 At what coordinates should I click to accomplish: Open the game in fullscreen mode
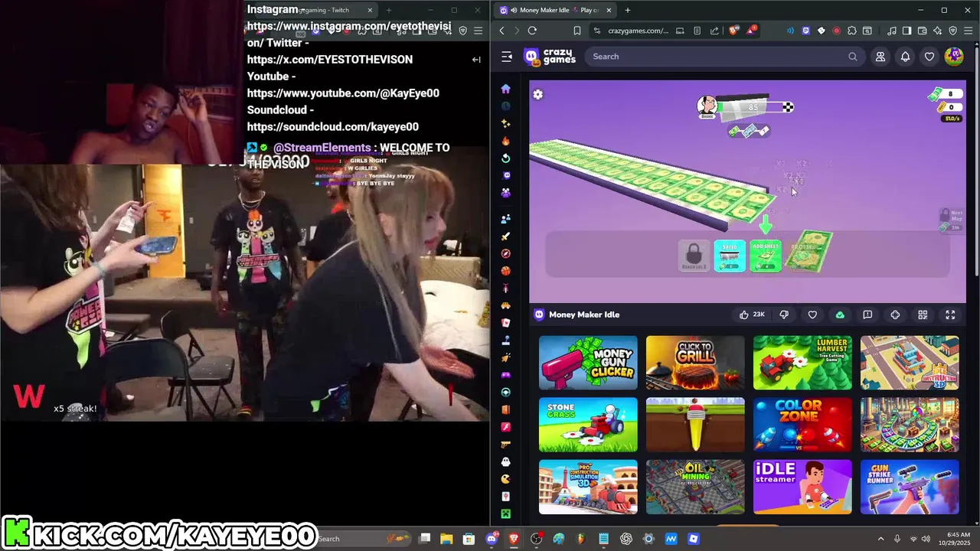[x=950, y=315]
